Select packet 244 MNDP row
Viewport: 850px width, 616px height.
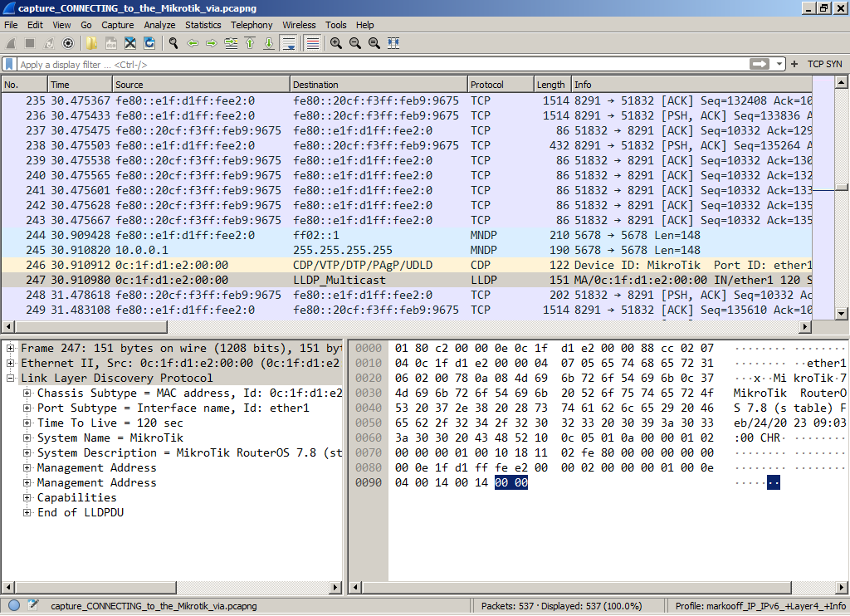point(407,235)
